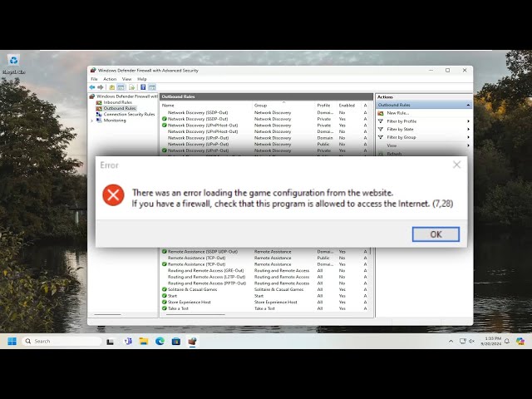
Task: Close the Error dialog with its X
Action: [x=456, y=165]
